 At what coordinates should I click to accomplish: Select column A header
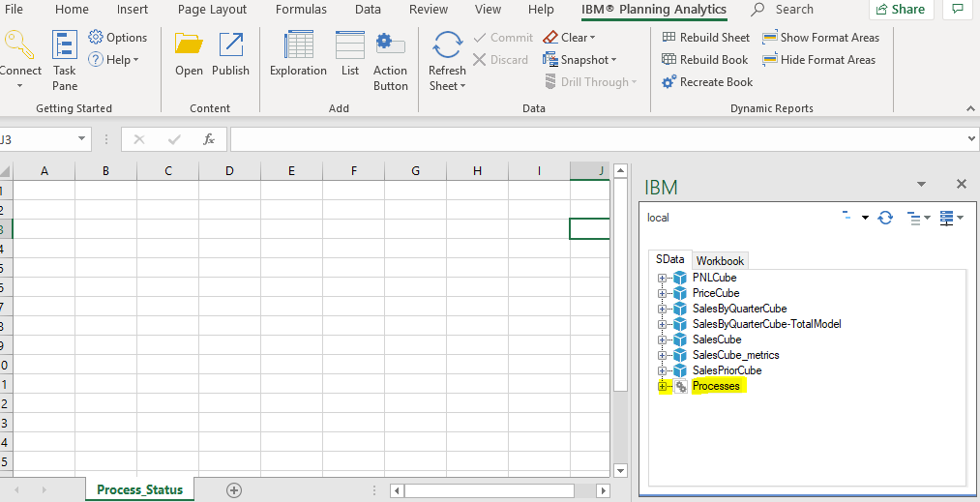pos(44,170)
